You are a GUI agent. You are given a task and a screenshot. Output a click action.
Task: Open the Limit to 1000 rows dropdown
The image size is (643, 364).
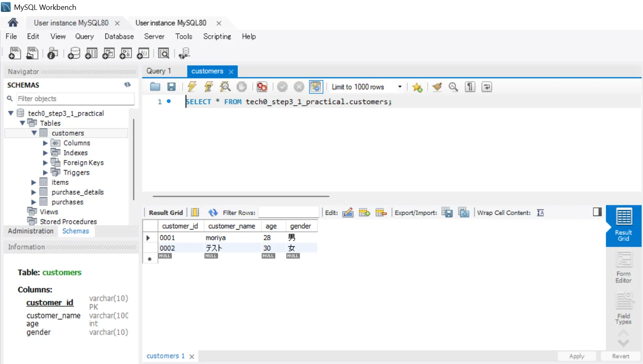pos(367,87)
